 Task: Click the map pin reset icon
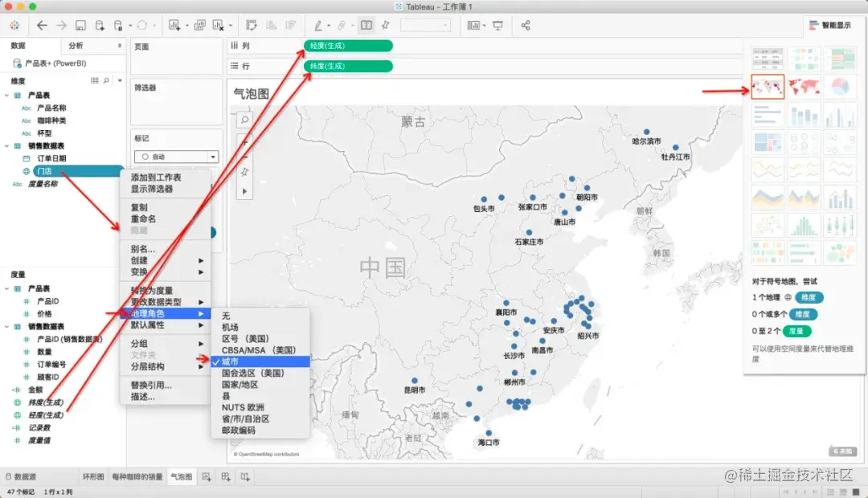(x=244, y=173)
